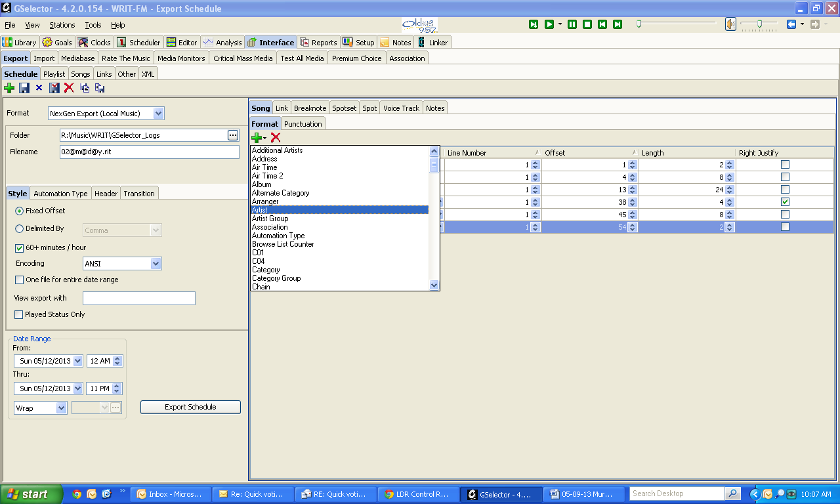Open the Format dropdown for NexGen Export
840x504 pixels.
click(x=158, y=114)
